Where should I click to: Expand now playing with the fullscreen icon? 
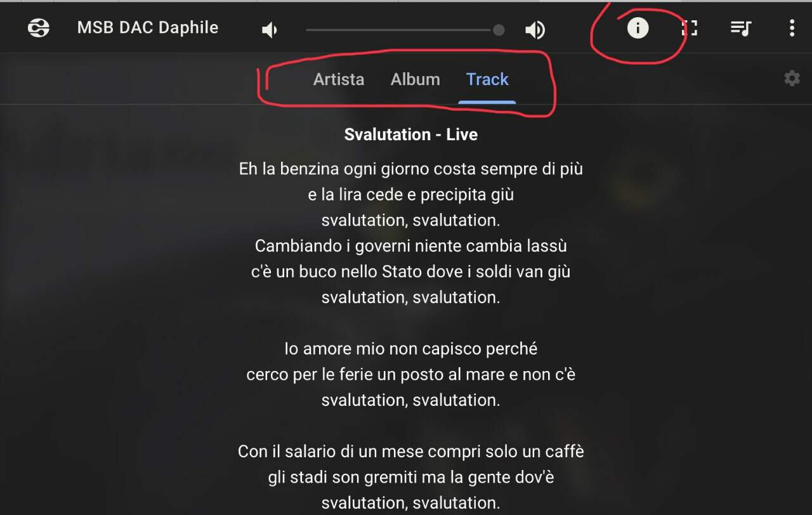pos(690,28)
